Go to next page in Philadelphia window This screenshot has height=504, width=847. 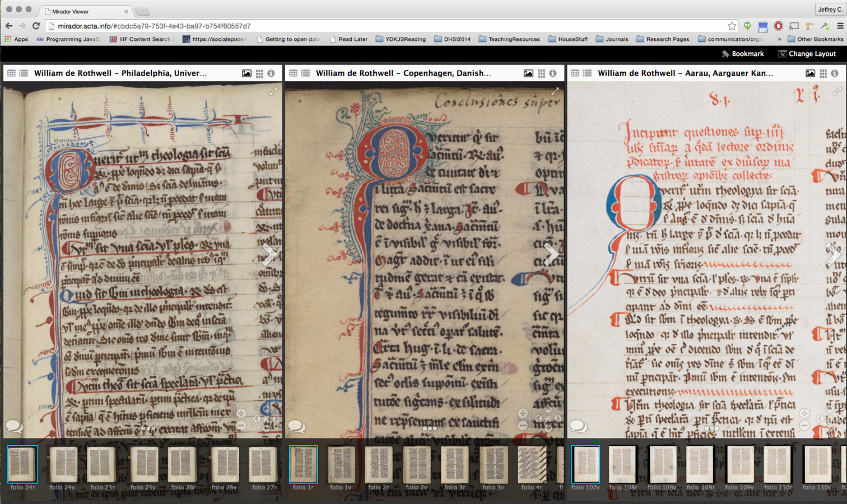pos(269,255)
